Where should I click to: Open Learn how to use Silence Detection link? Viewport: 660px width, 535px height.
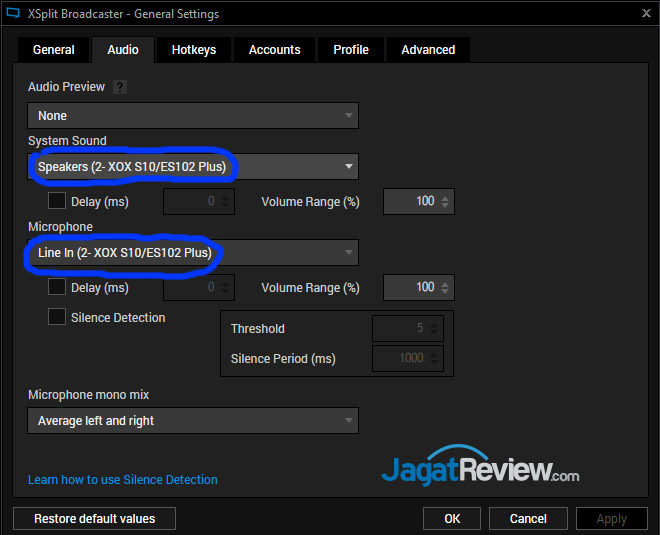point(123,480)
